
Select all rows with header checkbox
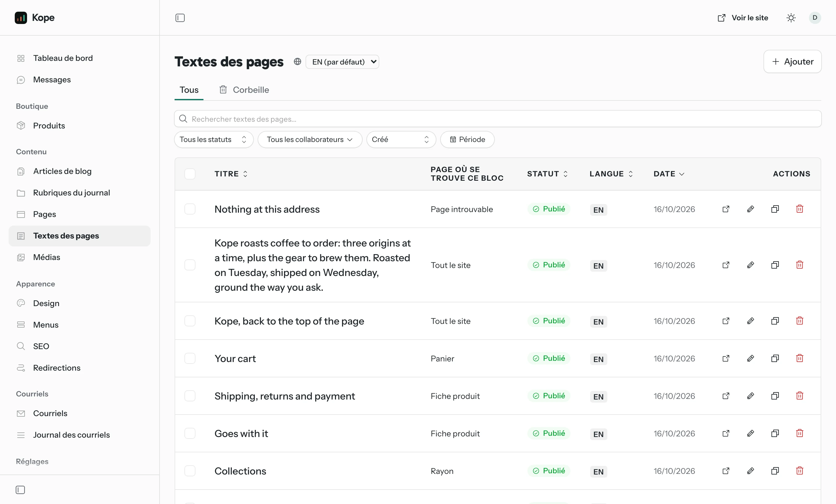coord(190,174)
